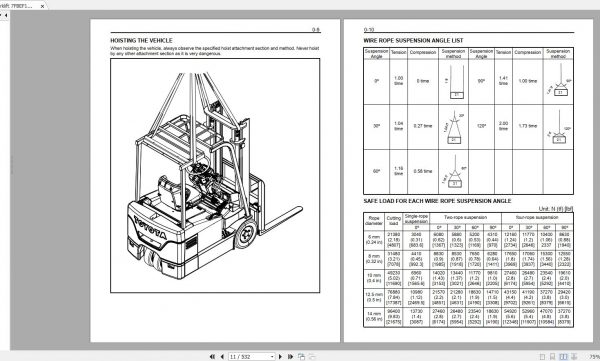Click the zoom percentage value
Screen dimensions: 600x361
pyautogui.click(x=594, y=356)
